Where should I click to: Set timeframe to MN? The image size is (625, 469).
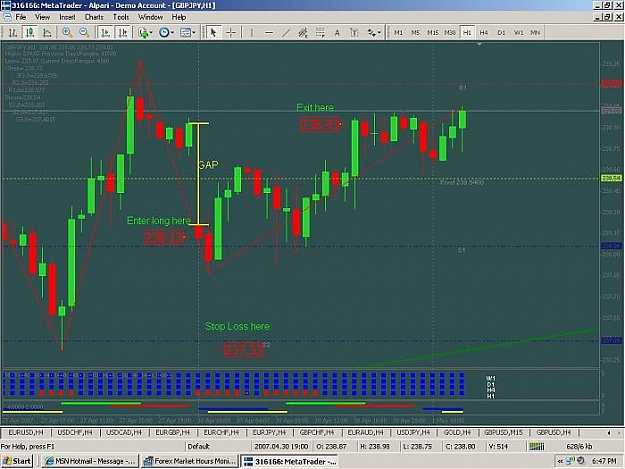coord(535,33)
